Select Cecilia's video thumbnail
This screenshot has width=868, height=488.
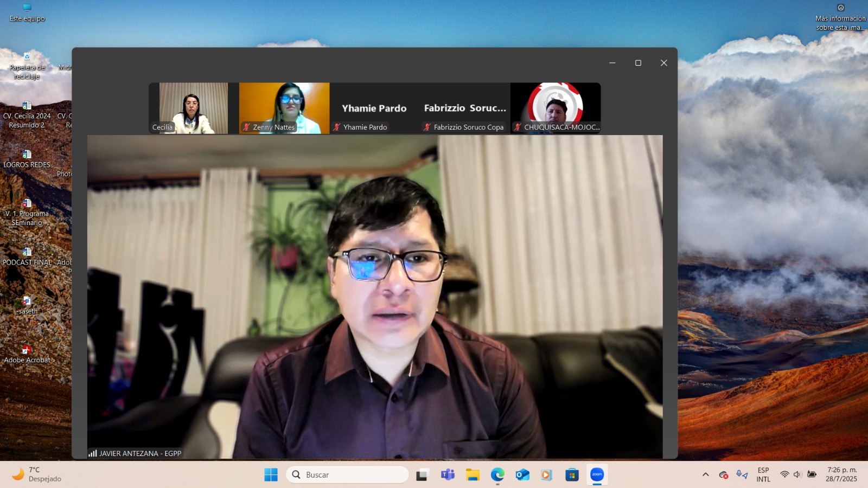[193, 107]
